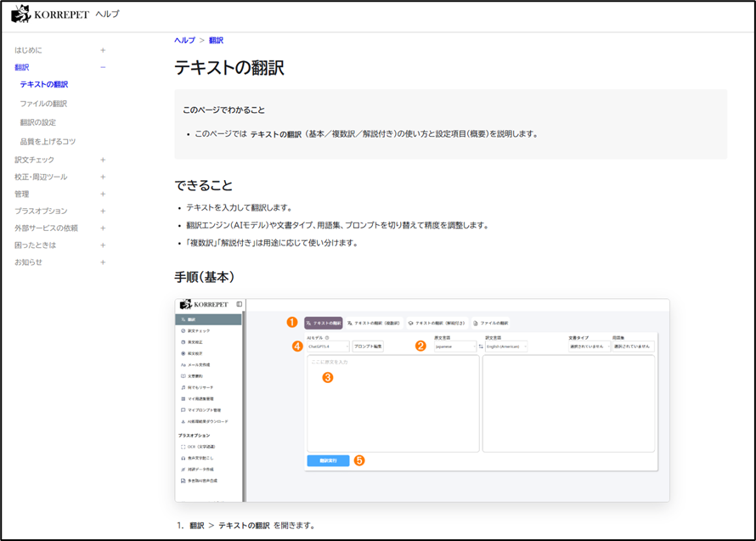Click the language swap arrows icon in screenshot

[480, 347]
